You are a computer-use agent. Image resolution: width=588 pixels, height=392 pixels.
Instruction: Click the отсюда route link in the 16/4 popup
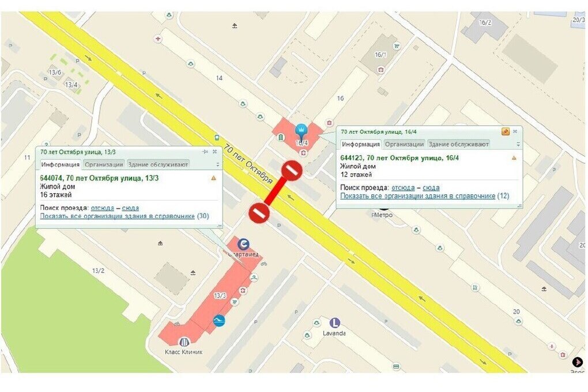403,187
